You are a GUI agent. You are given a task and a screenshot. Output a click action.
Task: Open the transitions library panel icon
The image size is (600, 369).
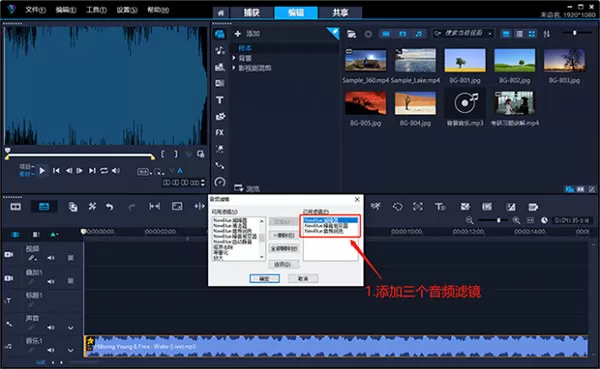tap(220, 83)
